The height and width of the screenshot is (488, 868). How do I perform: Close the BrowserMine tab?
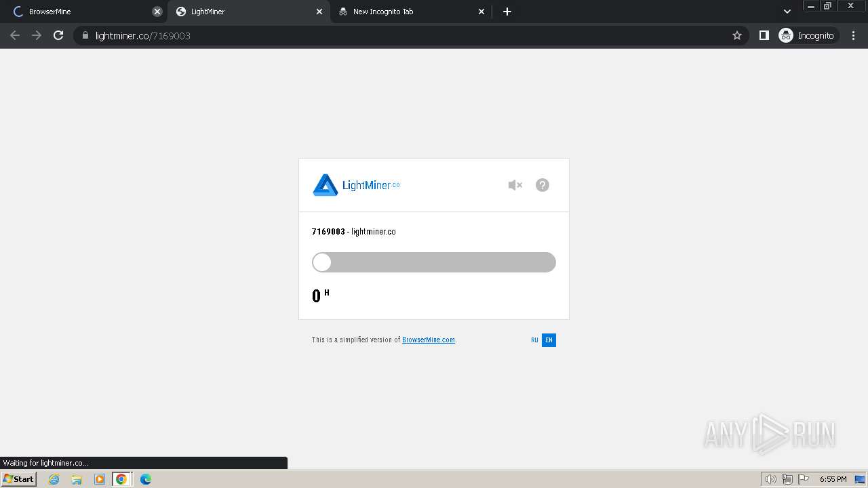pyautogui.click(x=157, y=12)
